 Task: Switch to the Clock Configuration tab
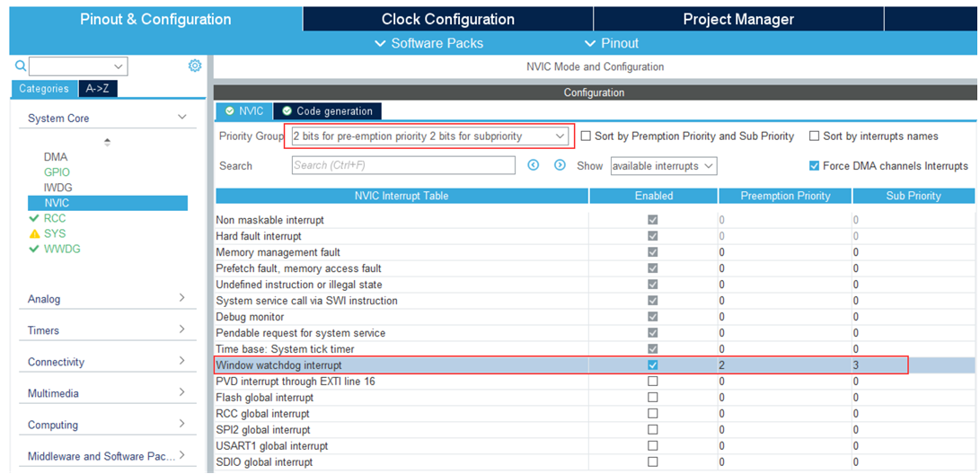tap(447, 19)
